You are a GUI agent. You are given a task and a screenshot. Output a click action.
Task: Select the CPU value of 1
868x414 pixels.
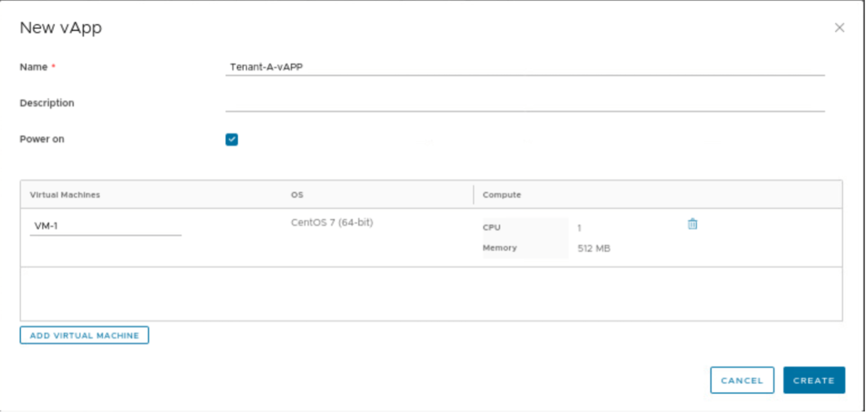[x=579, y=227]
